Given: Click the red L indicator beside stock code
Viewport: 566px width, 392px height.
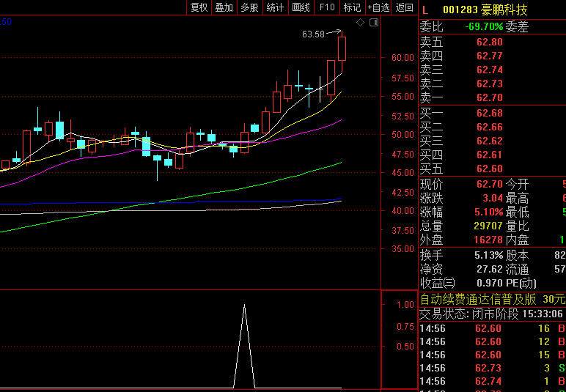Looking at the screenshot, I should 425,10.
